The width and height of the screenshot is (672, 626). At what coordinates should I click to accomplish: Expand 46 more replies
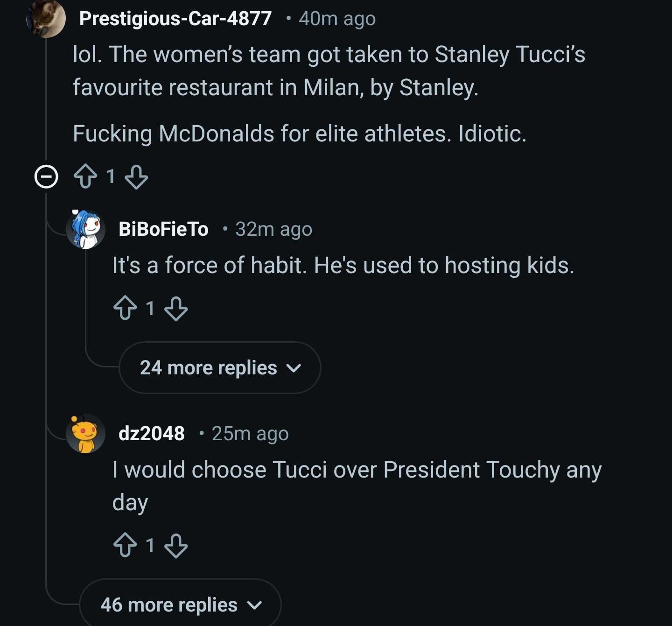pyautogui.click(x=169, y=605)
